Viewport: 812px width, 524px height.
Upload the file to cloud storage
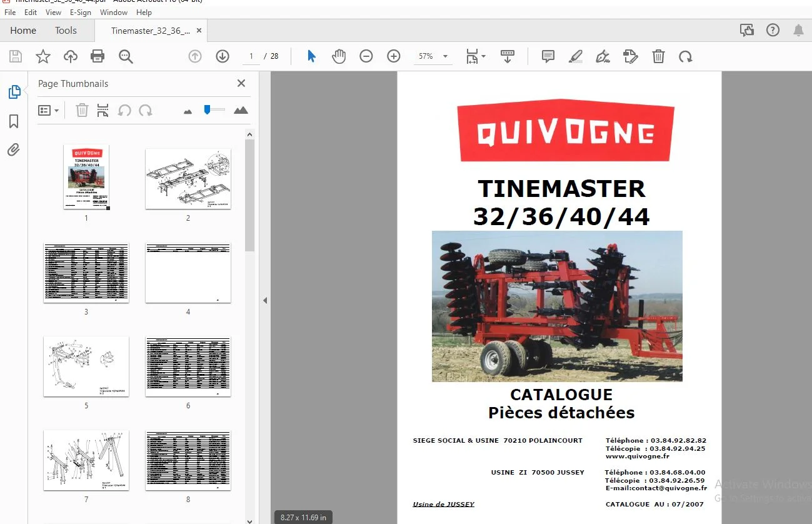(x=71, y=57)
